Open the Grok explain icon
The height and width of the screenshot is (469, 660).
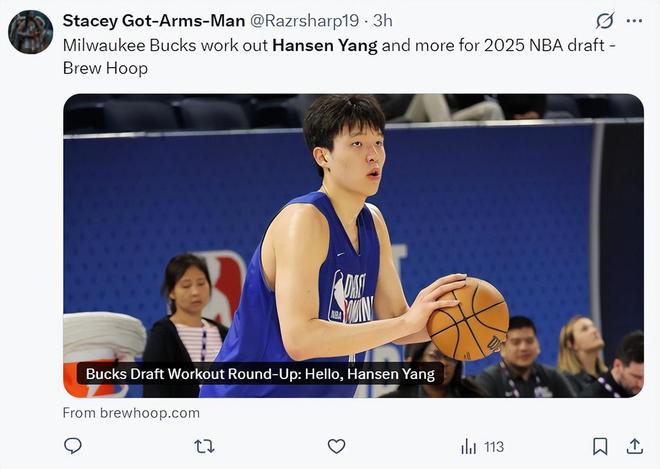(x=605, y=21)
